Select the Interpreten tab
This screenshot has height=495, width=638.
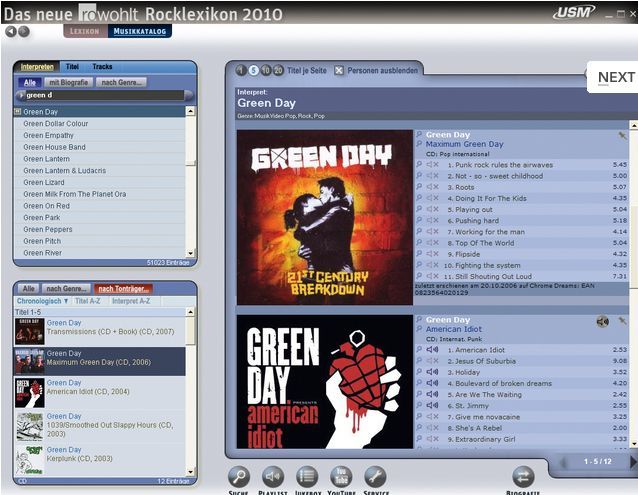pos(37,67)
